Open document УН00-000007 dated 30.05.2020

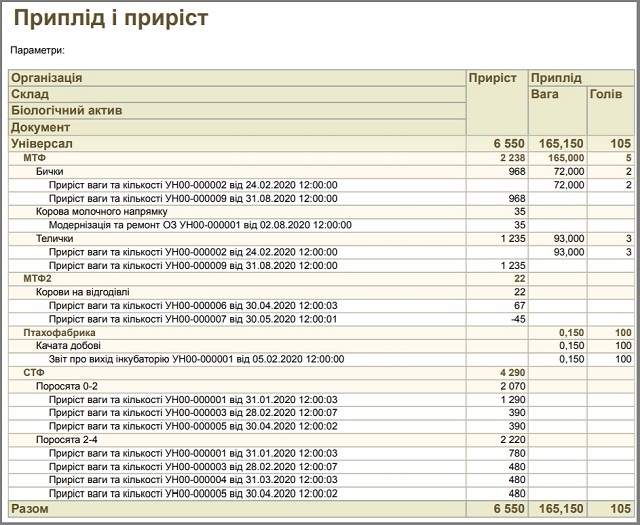coord(193,319)
